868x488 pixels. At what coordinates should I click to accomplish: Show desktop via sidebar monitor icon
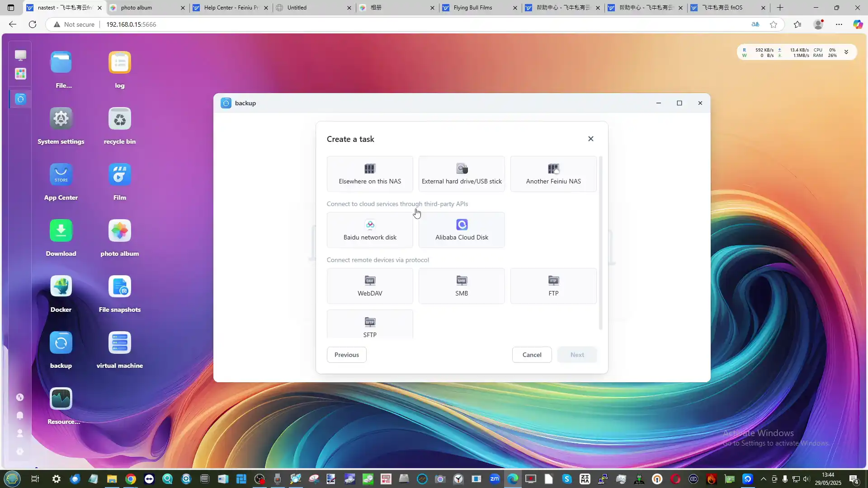[20, 55]
